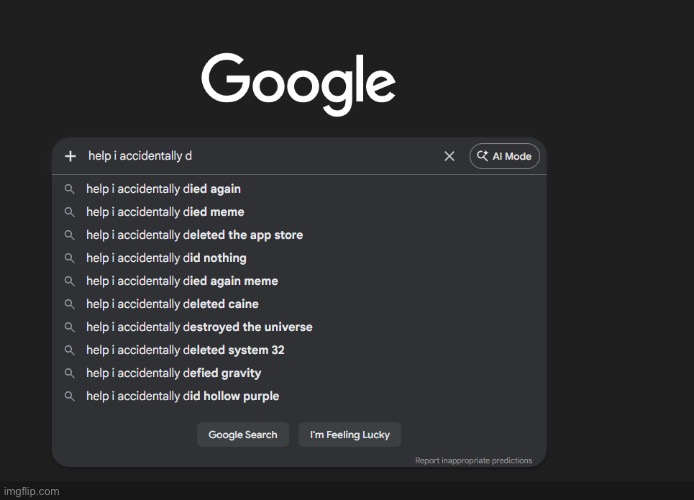
Task: Clear the search text with X icon
Action: click(449, 156)
